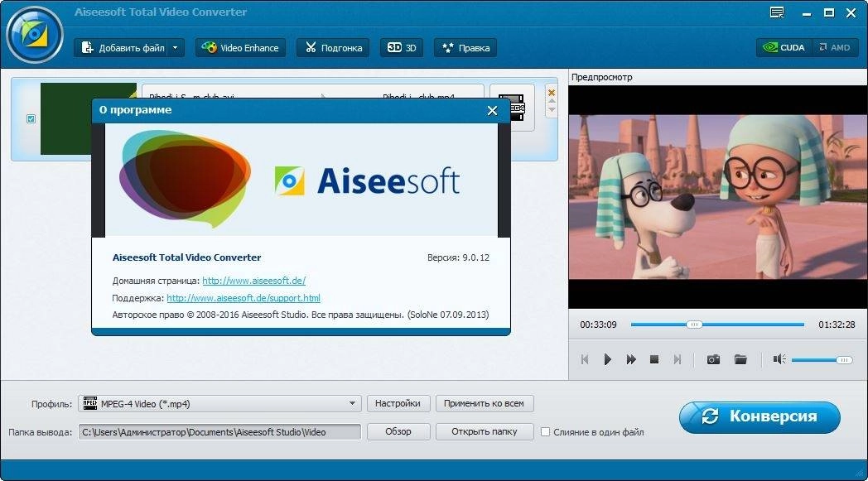
Task: Open the Подгонка clip tool
Action: [333, 48]
